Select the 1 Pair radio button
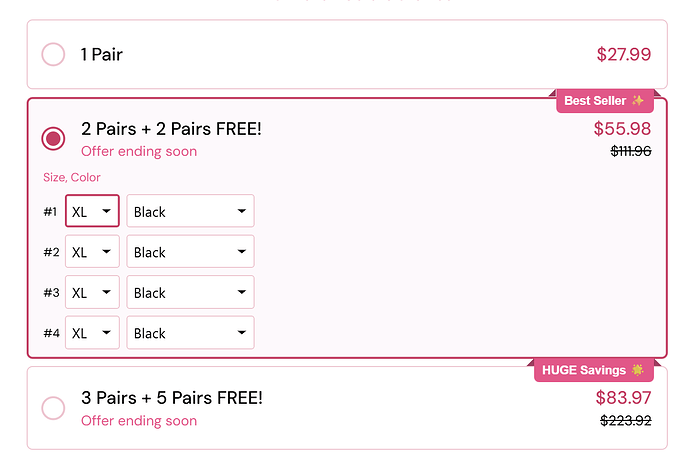The image size is (690, 457). (x=53, y=54)
